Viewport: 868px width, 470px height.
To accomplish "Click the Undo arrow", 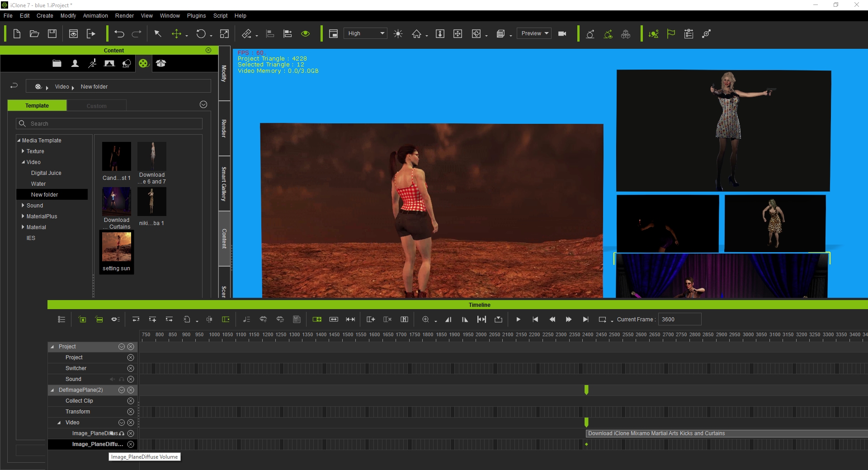I will tap(119, 34).
